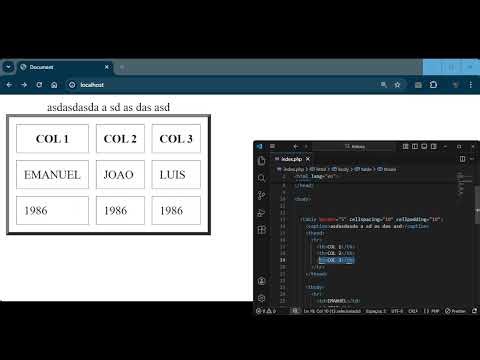
Task: Click the thead breadcrumb item
Action: [x=387, y=169]
